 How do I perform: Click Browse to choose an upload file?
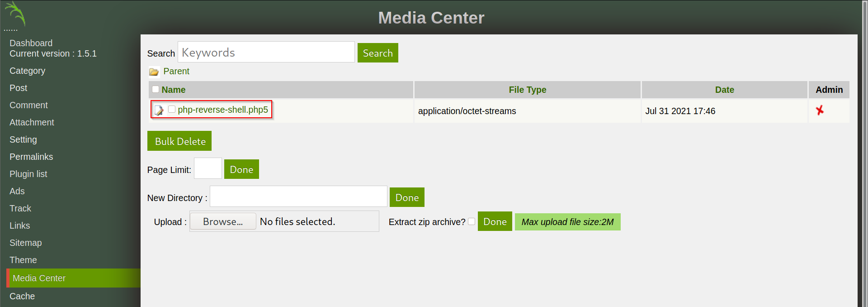pos(223,221)
